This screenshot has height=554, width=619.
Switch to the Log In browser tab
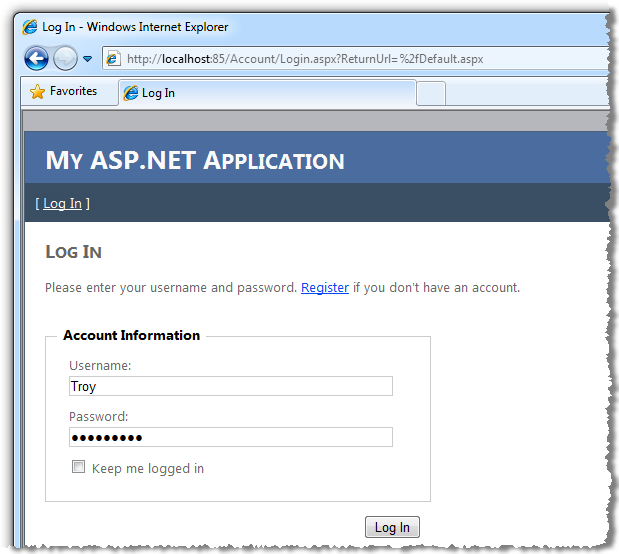[x=267, y=93]
